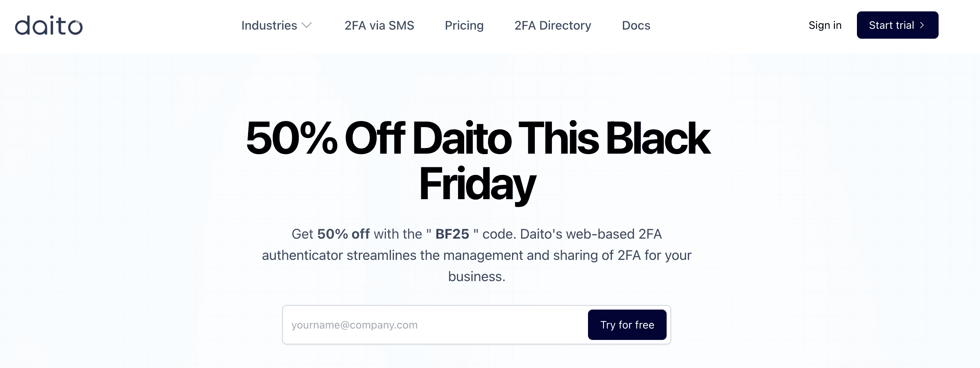980x368 pixels.
Task: Click the word "business." ending the description
Action: [477, 277]
